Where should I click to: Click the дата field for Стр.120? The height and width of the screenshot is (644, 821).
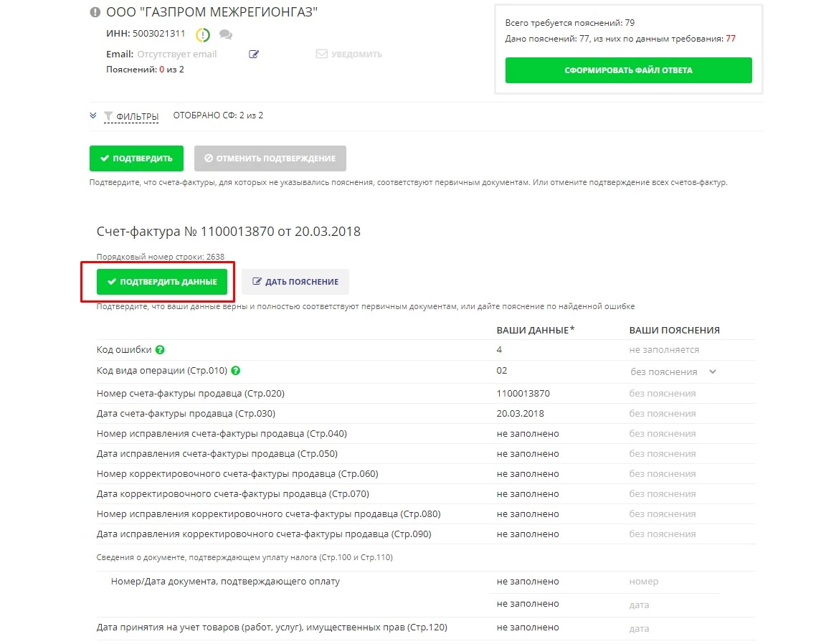point(640,628)
